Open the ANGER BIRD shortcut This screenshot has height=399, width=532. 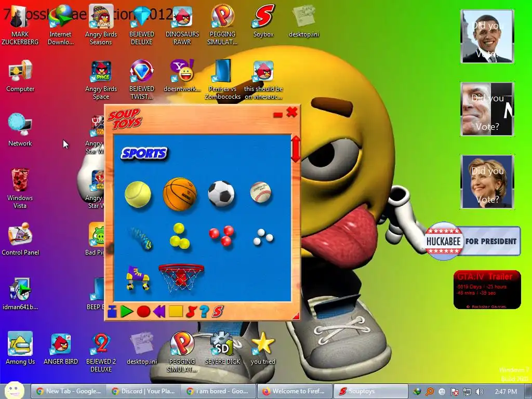point(61,349)
